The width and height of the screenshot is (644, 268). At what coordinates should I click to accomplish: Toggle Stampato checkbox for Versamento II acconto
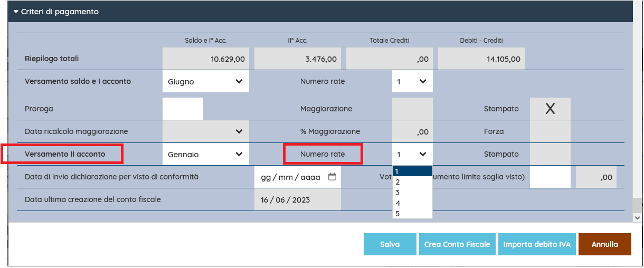tap(550, 154)
